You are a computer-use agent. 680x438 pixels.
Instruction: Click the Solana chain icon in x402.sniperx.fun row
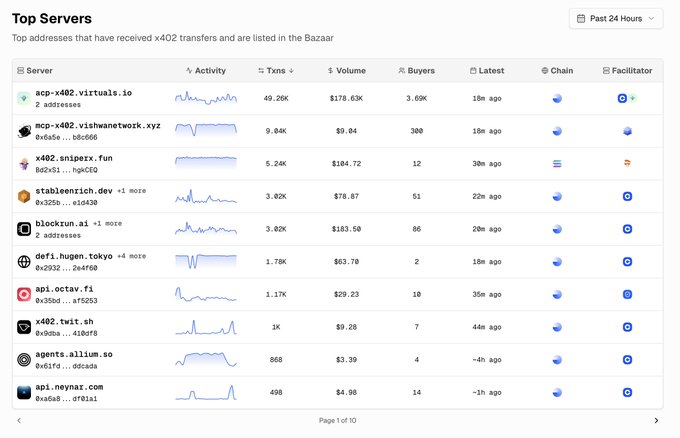coord(557,164)
